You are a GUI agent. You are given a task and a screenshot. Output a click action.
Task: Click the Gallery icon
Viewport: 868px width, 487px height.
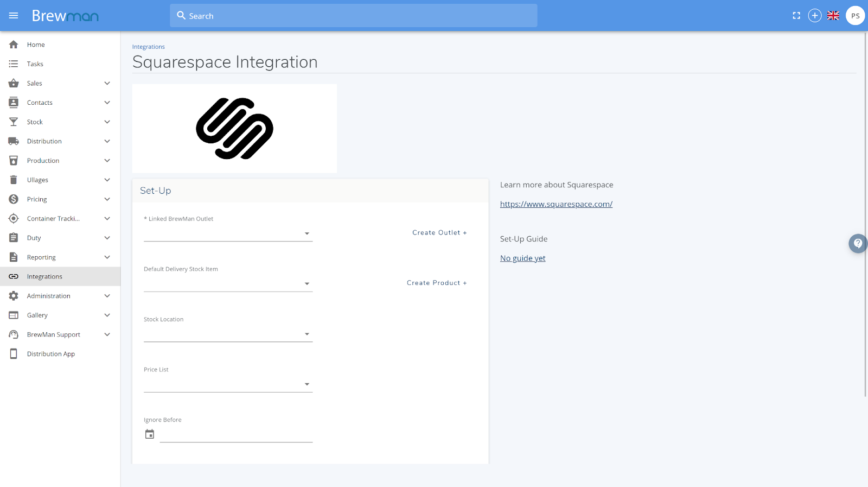[x=14, y=315]
